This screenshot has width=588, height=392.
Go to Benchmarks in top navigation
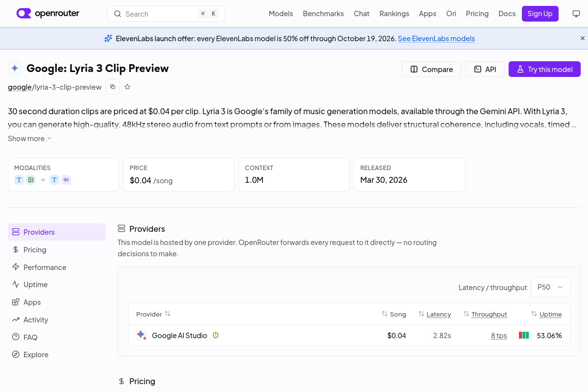(x=323, y=14)
